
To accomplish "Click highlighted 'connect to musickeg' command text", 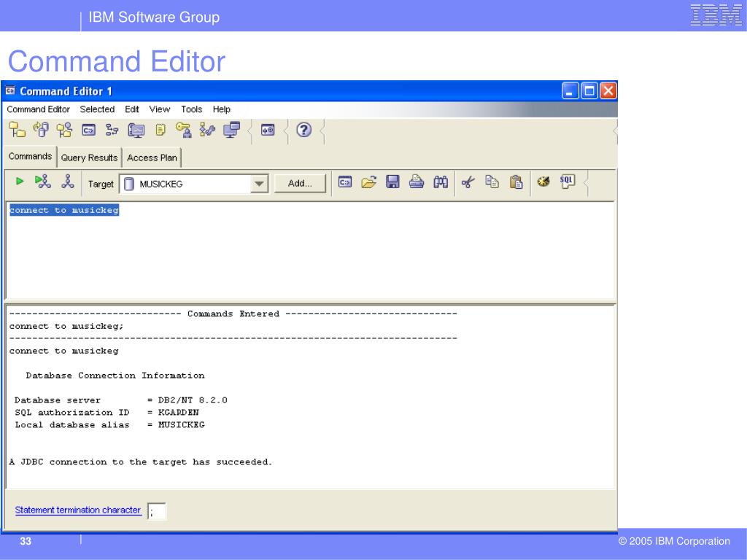I will (64, 210).
